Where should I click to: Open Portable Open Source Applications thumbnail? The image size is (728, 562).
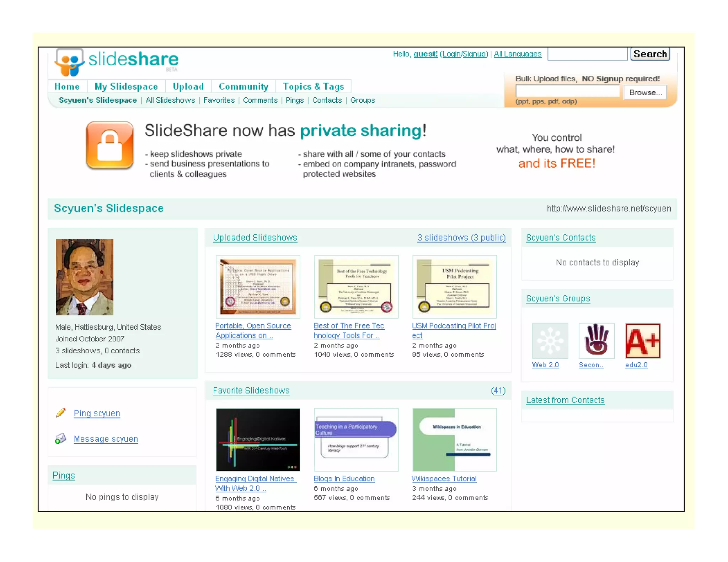(258, 287)
